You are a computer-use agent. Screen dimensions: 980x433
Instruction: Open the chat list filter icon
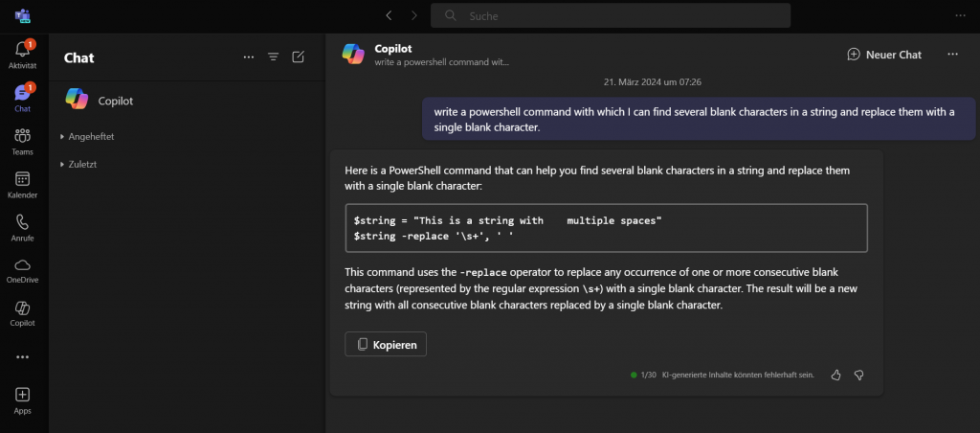(273, 57)
